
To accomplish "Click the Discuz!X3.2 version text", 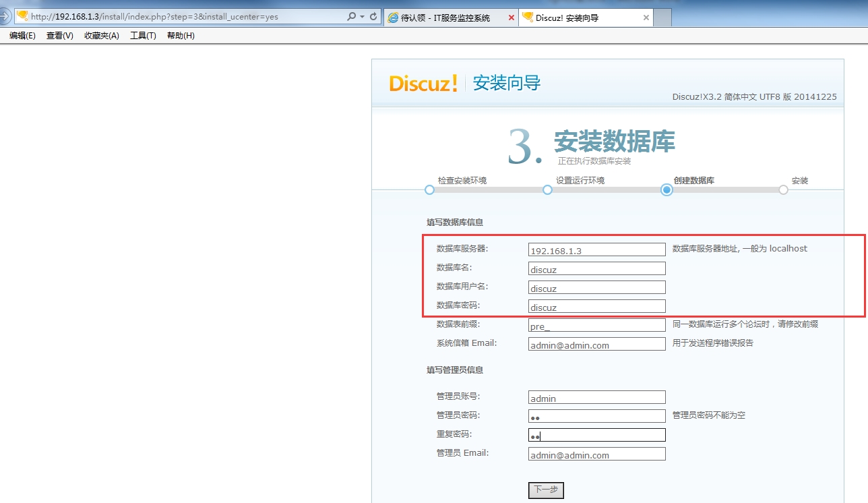I will (754, 97).
